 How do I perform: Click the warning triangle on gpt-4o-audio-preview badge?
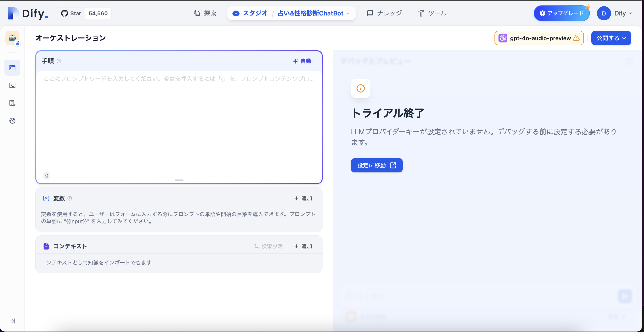coord(577,38)
